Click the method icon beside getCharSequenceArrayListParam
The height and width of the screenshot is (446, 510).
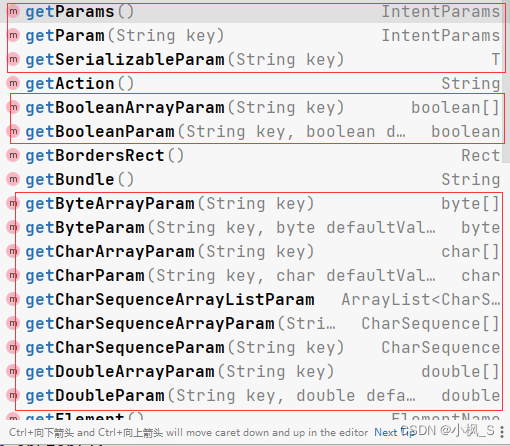13,299
